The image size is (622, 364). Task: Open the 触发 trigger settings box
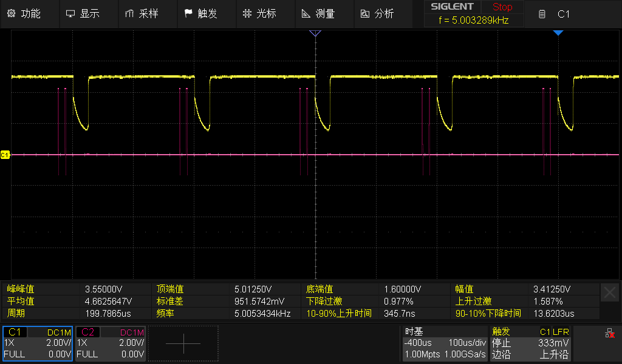click(x=530, y=343)
